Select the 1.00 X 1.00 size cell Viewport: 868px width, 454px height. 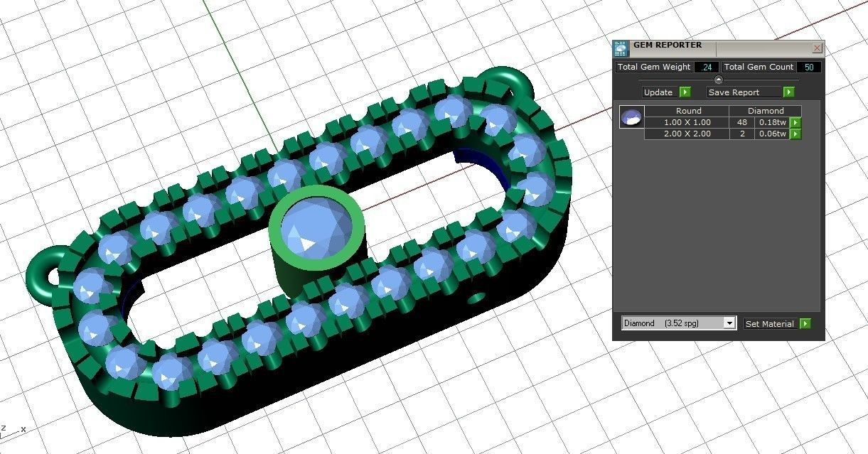pyautogui.click(x=687, y=122)
